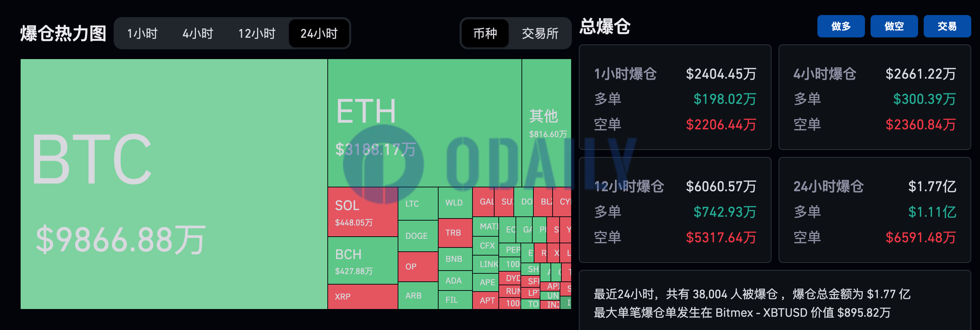Select the 24小时 time range tab
The height and width of the screenshot is (330, 980).
coord(319,34)
